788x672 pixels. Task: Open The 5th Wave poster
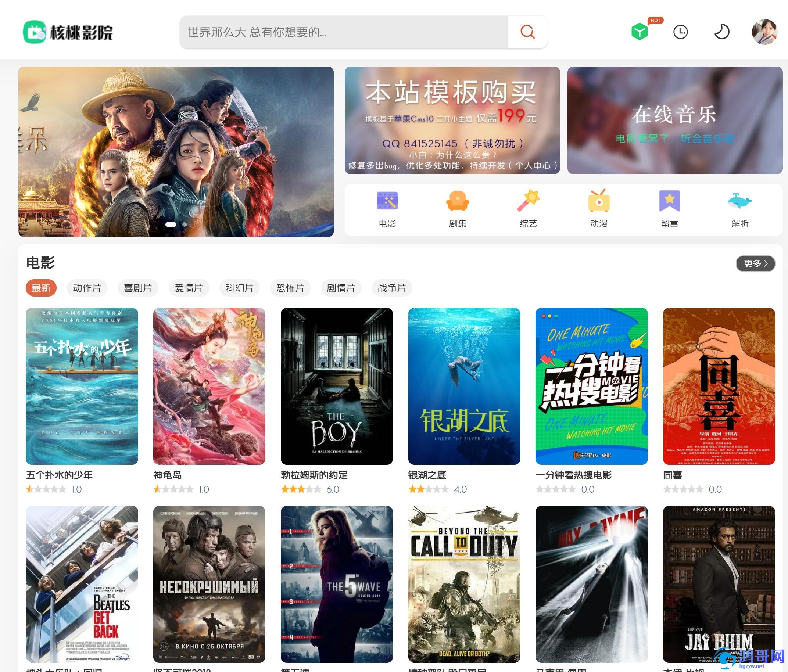[337, 584]
